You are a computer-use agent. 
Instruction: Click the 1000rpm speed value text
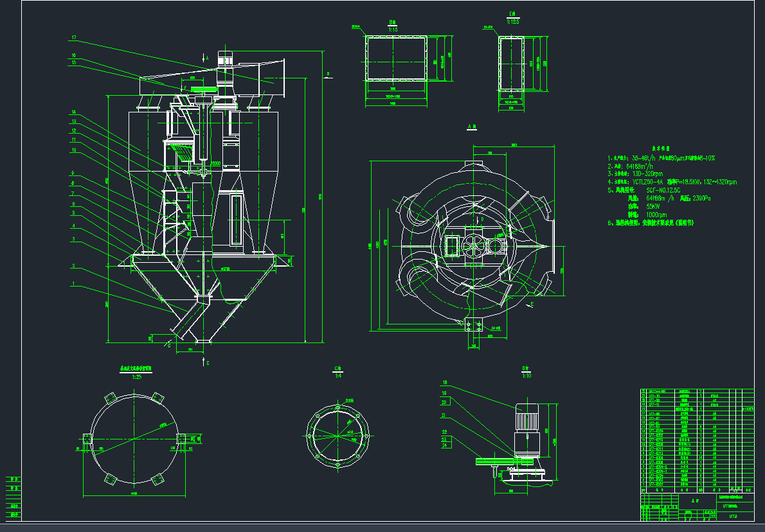[x=642, y=215]
